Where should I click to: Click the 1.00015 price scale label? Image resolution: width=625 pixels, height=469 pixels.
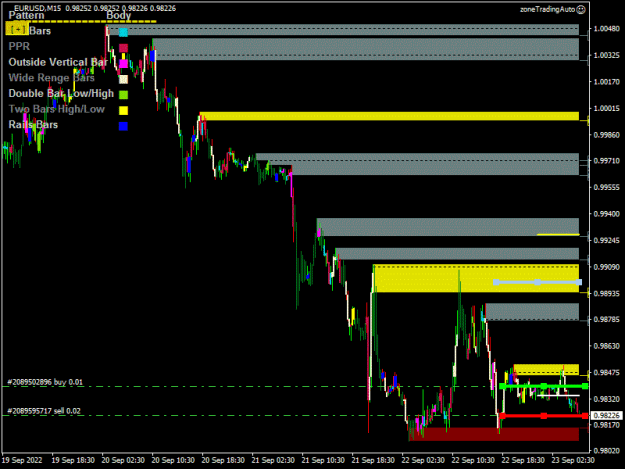pos(607,108)
